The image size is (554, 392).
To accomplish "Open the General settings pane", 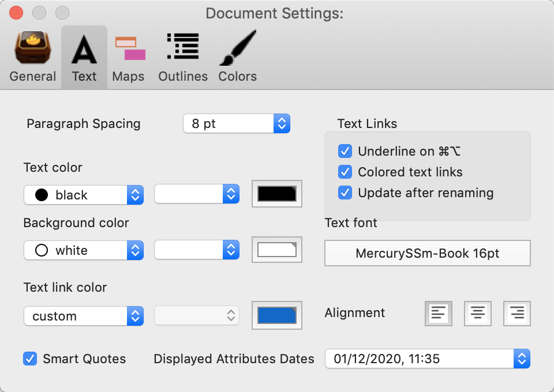I will click(x=32, y=57).
